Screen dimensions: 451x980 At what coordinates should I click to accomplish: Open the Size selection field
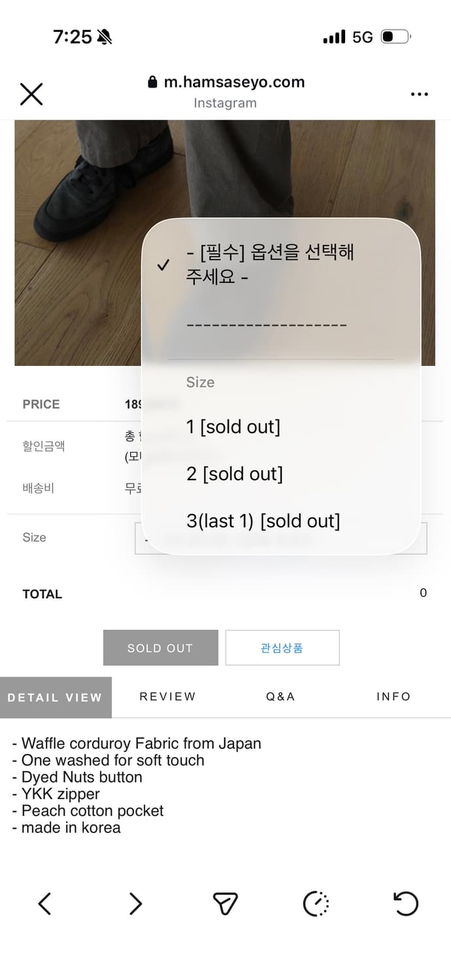pyautogui.click(x=281, y=537)
